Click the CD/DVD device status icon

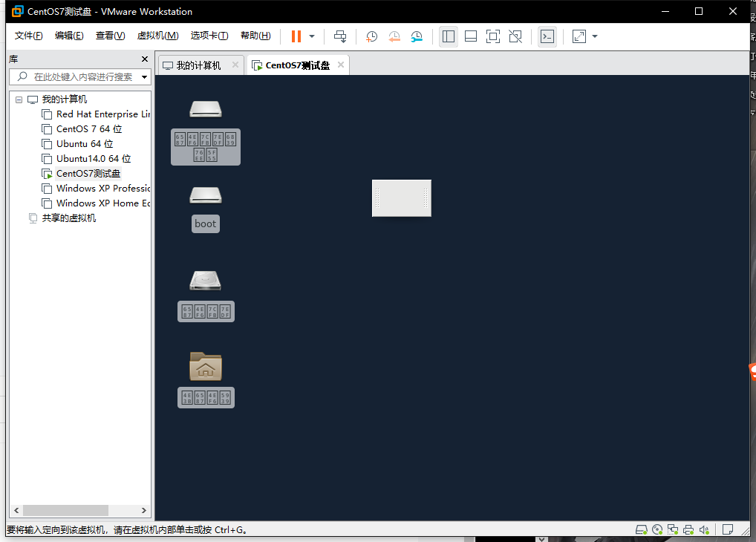pyautogui.click(x=657, y=530)
